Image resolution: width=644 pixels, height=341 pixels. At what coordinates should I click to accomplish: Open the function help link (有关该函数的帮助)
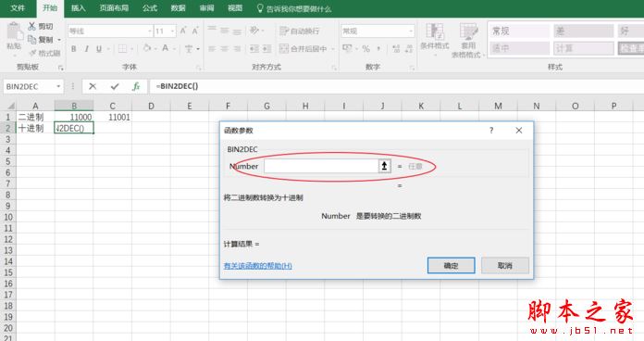pyautogui.click(x=257, y=266)
